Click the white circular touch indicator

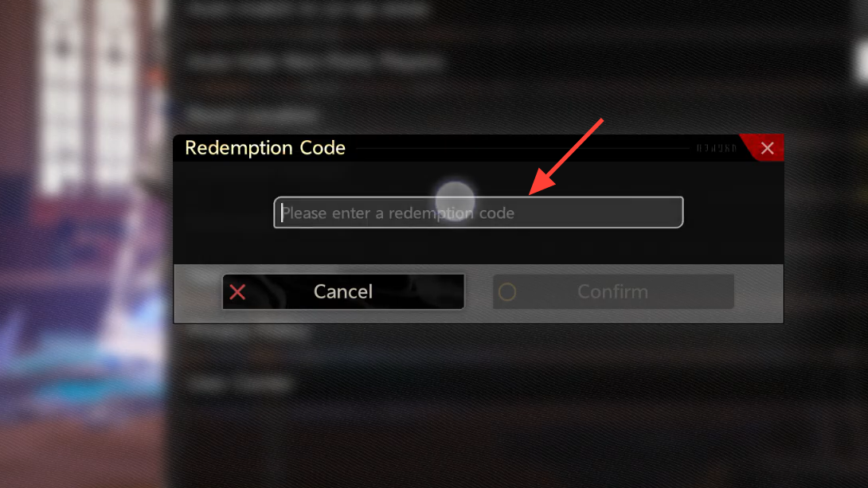[455, 201]
